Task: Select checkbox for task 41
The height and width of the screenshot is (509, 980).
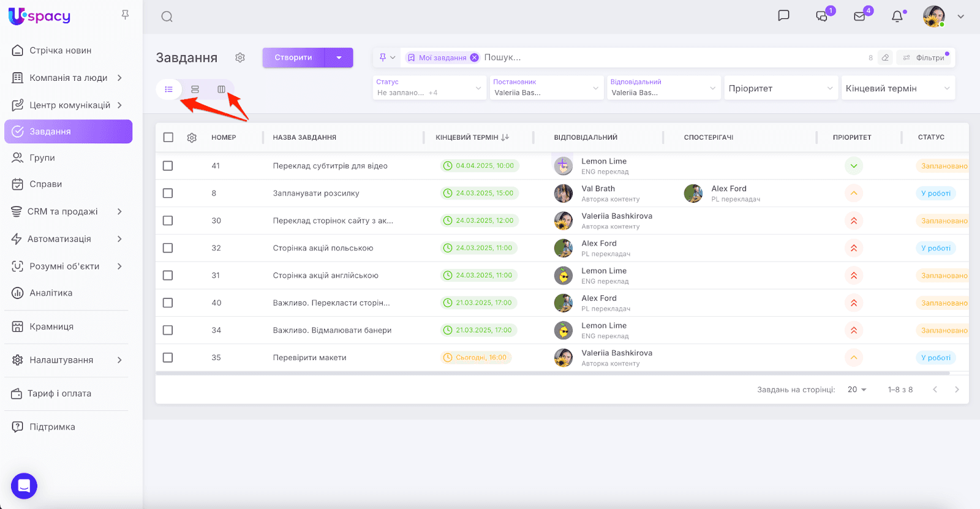Action: tap(168, 166)
